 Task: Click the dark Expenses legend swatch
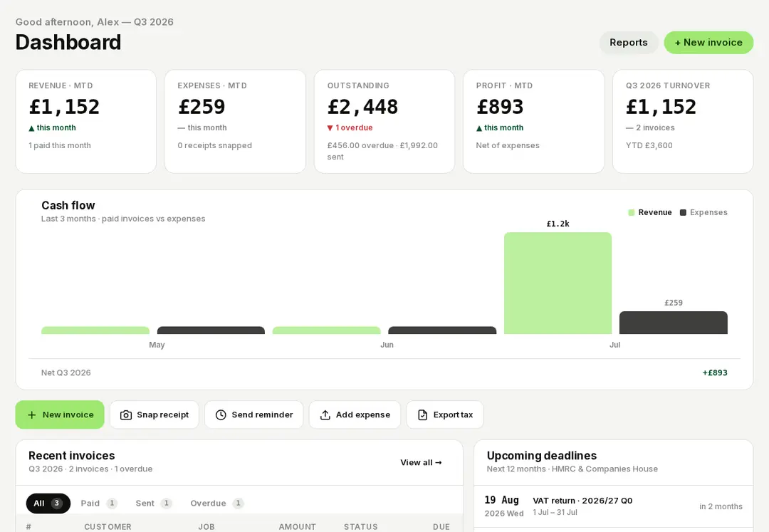[x=683, y=212]
